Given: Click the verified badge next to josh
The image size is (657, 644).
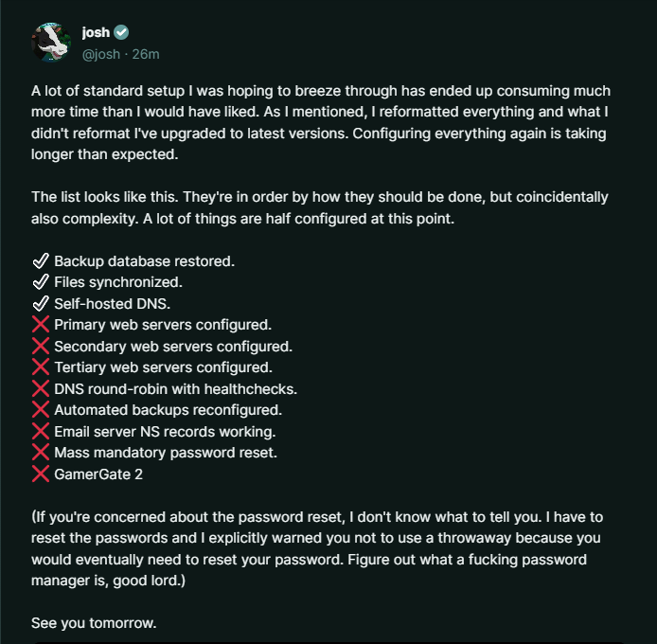Looking at the screenshot, I should point(121,32).
